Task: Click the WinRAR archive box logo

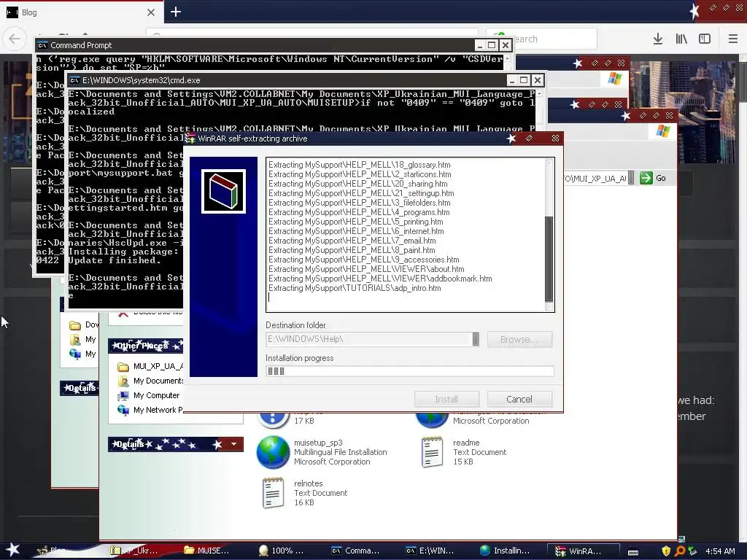Action: tap(223, 191)
